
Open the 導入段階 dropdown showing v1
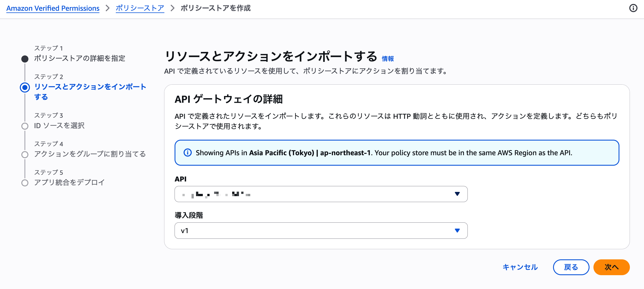321,230
